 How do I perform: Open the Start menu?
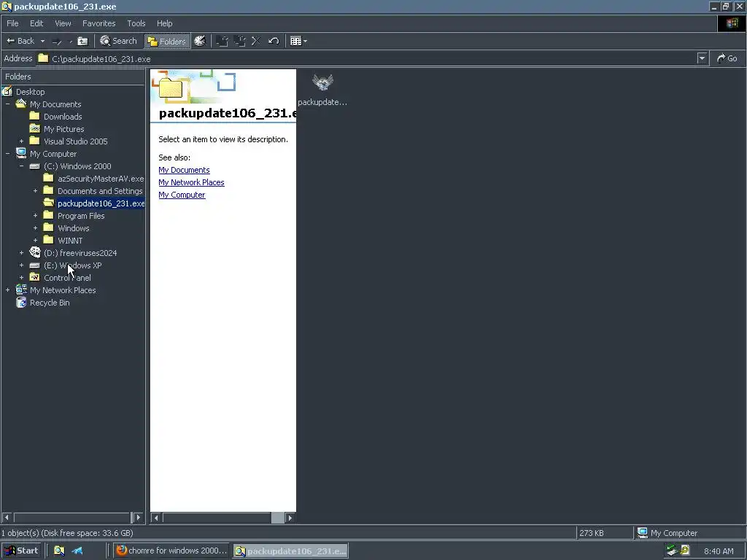[x=21, y=551]
